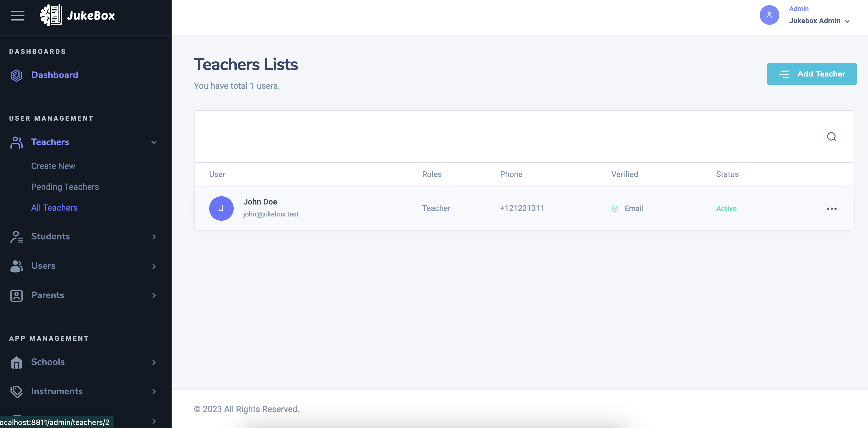Click the Admin profile avatar icon
Image resolution: width=868 pixels, height=428 pixels.
(x=769, y=15)
